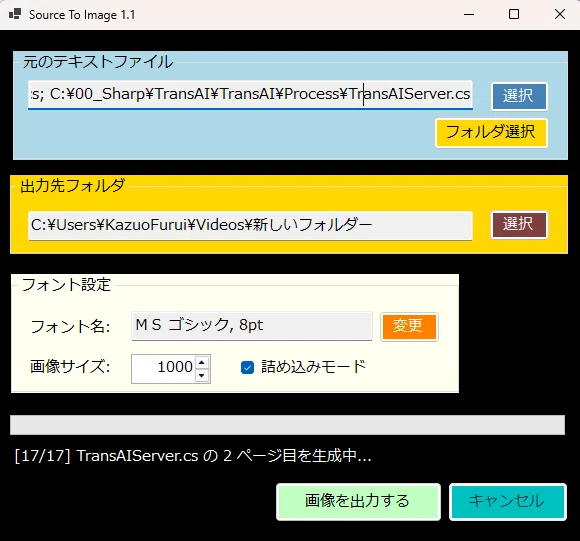The image size is (580, 541).
Task: Focus the output folder path field
Action: 250,225
